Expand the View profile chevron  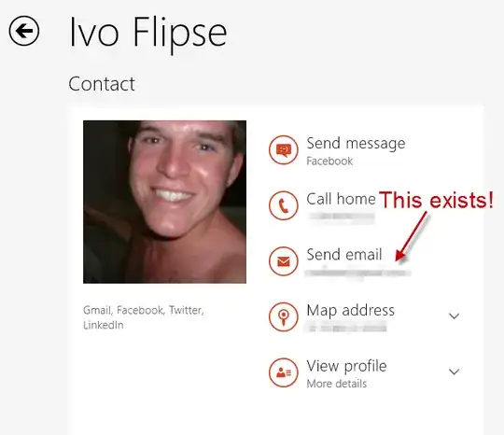[x=454, y=372]
